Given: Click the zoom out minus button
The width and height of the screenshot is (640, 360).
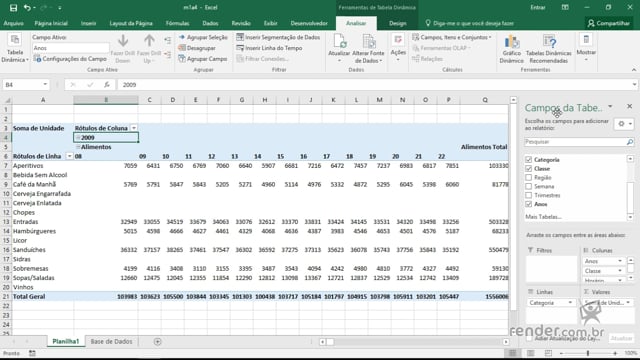Looking at the screenshot, I should pos(561,353).
